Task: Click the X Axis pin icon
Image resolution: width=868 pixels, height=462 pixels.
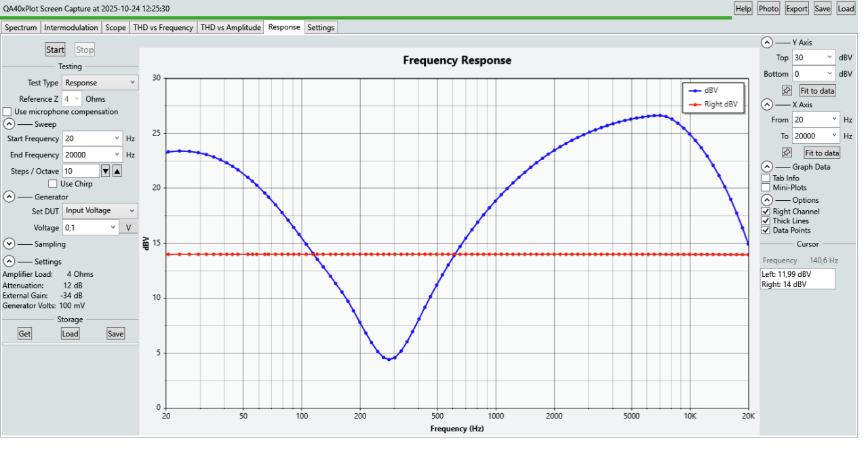Action: point(787,153)
